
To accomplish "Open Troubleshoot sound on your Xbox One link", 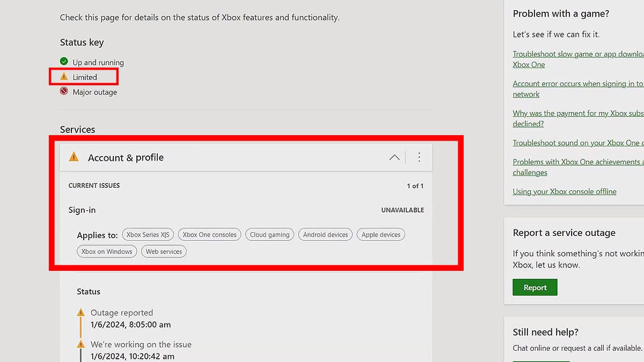I will pos(578,143).
